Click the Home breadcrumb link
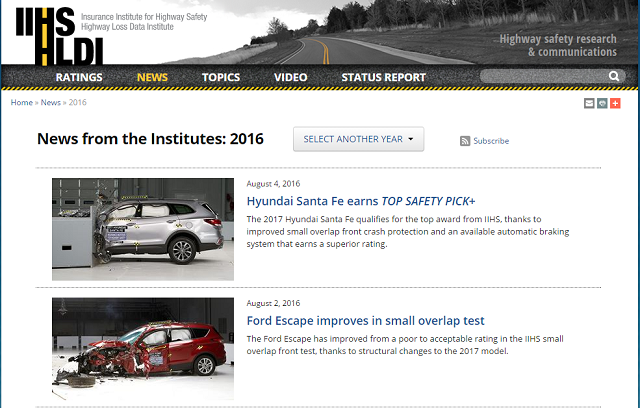The height and width of the screenshot is (408, 640). click(x=22, y=102)
